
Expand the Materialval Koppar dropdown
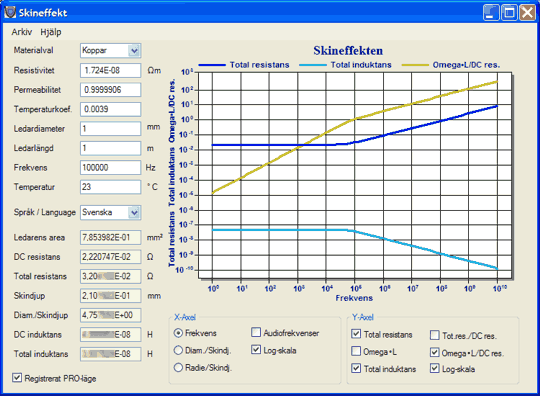point(134,51)
